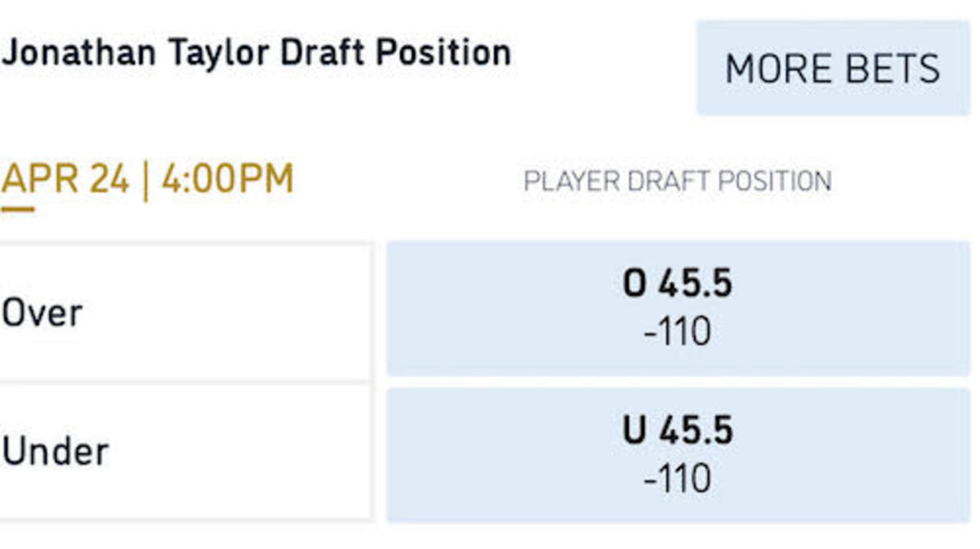The image size is (980, 549).
Task: Click the PLAYER DRAFT POSITION column header
Action: 677,181
